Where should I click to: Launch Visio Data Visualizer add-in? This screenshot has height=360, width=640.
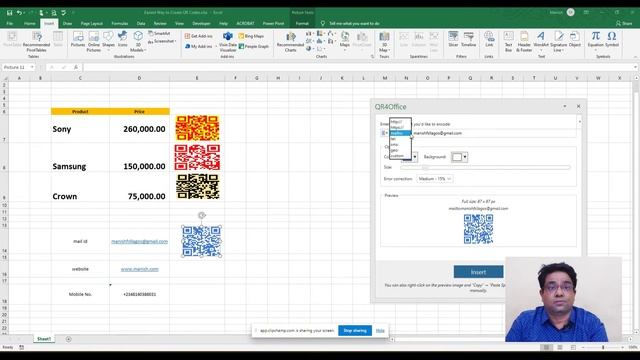click(x=228, y=41)
